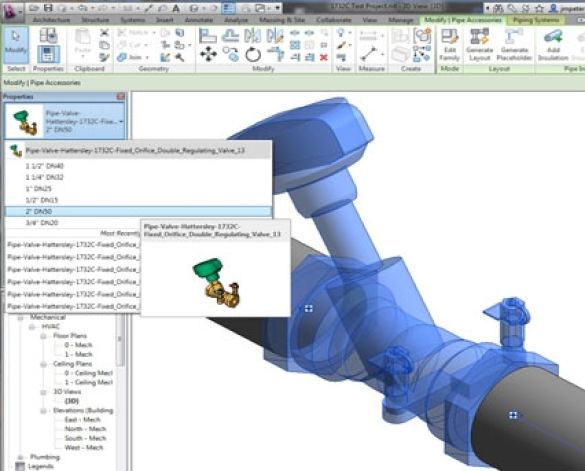The width and height of the screenshot is (585, 471).
Task: Open the Structure ribbon tab
Action: (96, 20)
